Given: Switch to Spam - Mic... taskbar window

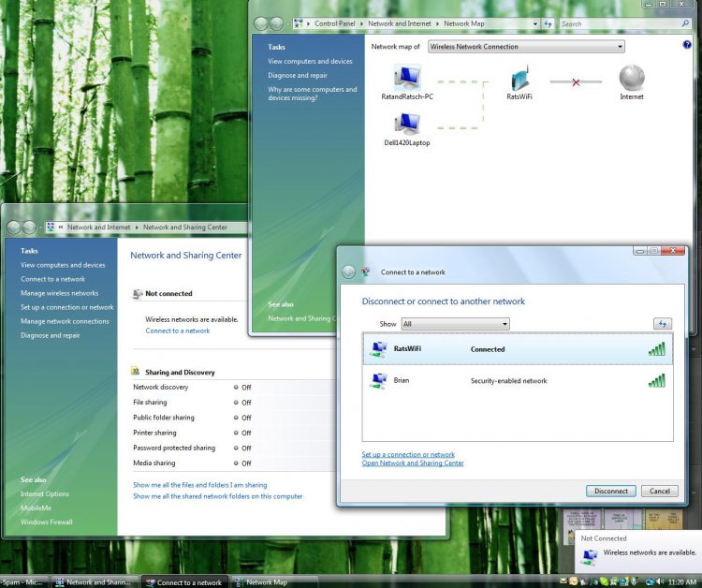Looking at the screenshot, I should (22, 582).
